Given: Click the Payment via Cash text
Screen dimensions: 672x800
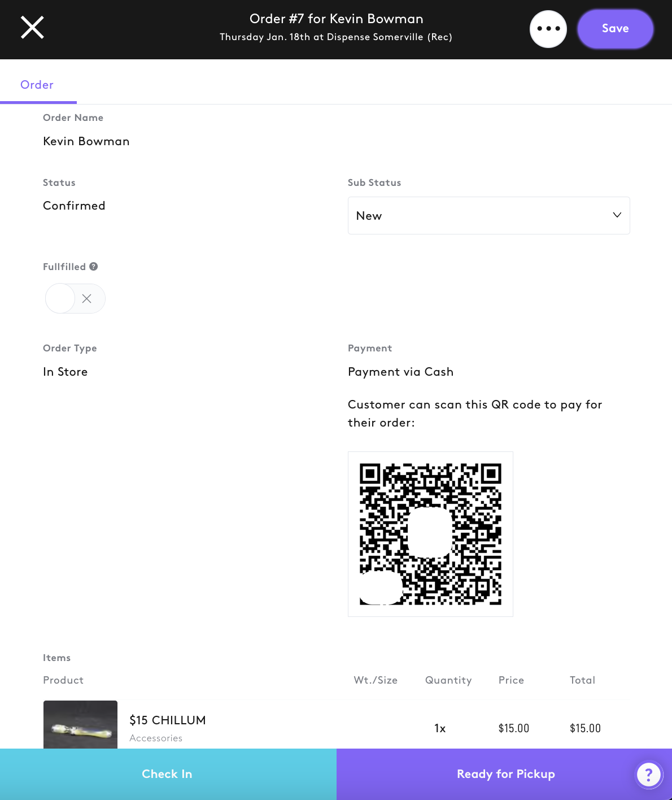Looking at the screenshot, I should (x=401, y=372).
